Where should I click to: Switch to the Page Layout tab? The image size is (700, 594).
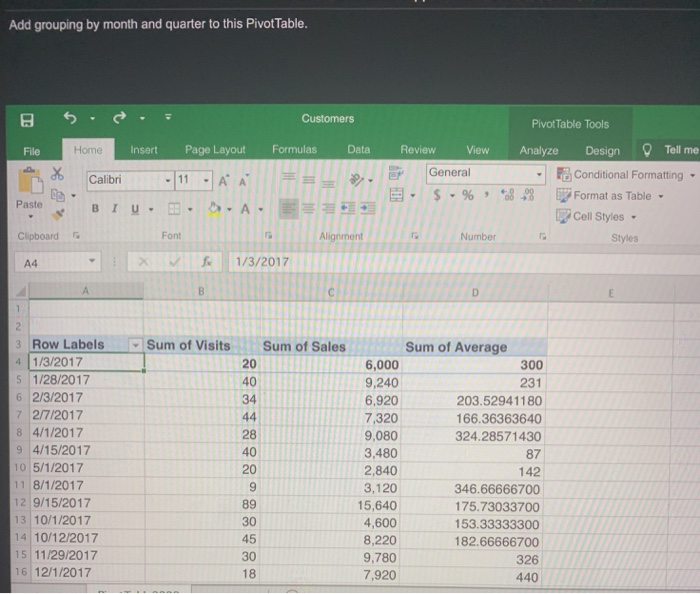215,150
